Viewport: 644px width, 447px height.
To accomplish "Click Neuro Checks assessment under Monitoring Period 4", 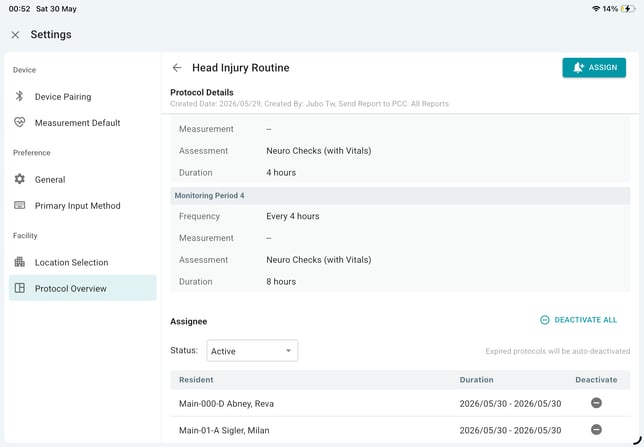I will 319,260.
